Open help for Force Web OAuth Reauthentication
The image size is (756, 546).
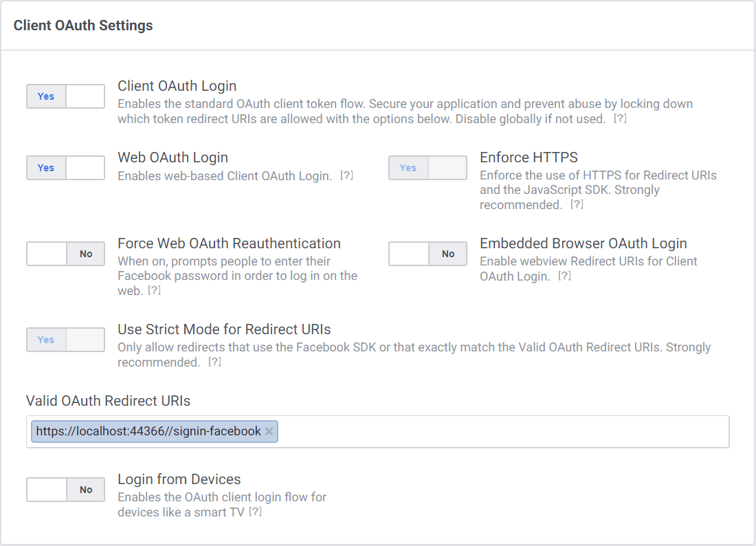click(154, 290)
